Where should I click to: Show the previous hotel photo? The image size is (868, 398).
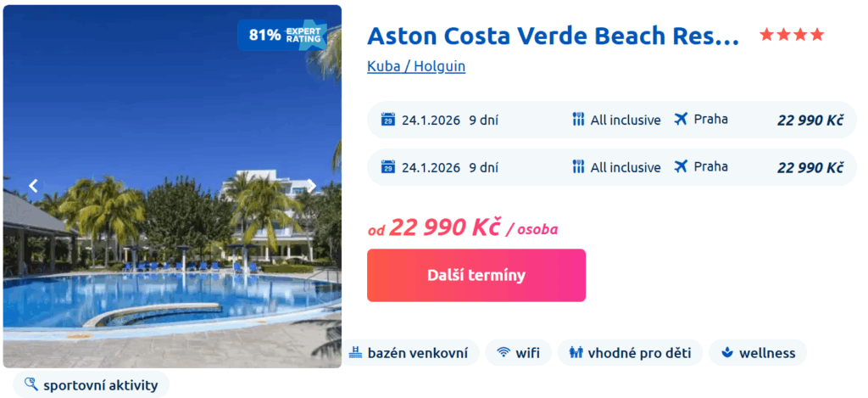(x=33, y=186)
